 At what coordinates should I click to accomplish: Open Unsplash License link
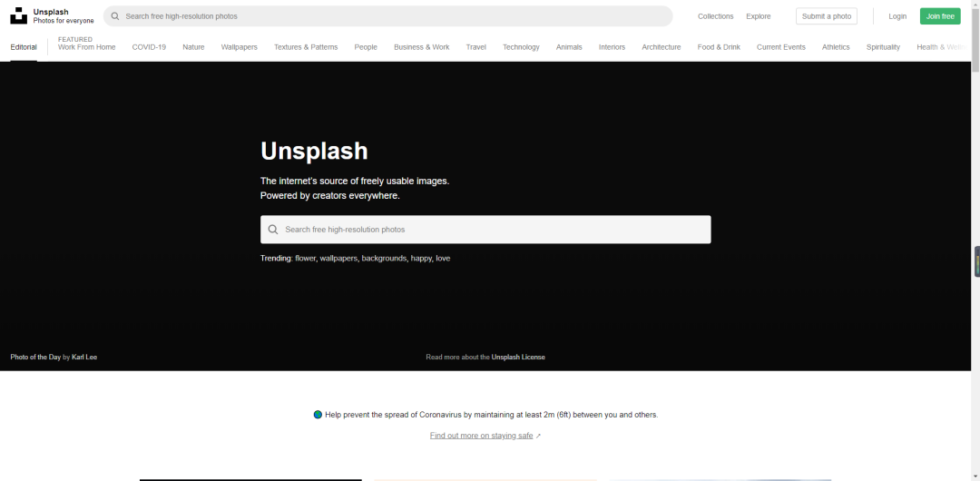(x=518, y=358)
